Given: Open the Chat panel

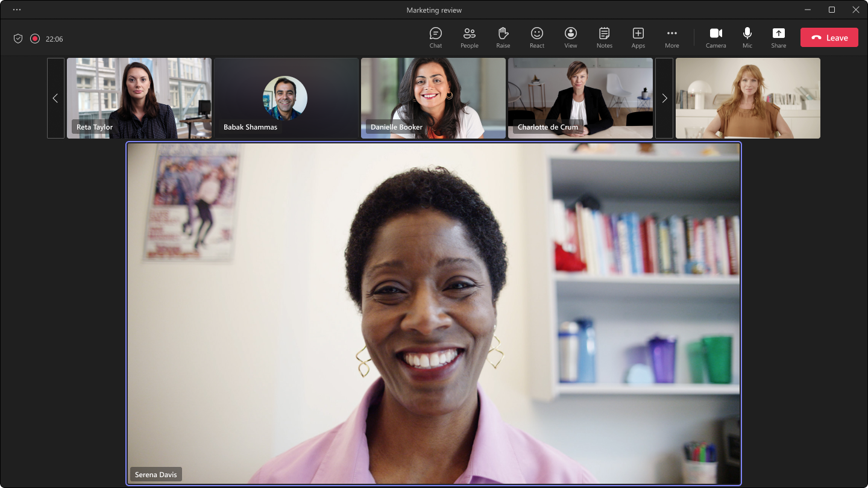Looking at the screenshot, I should (x=435, y=37).
